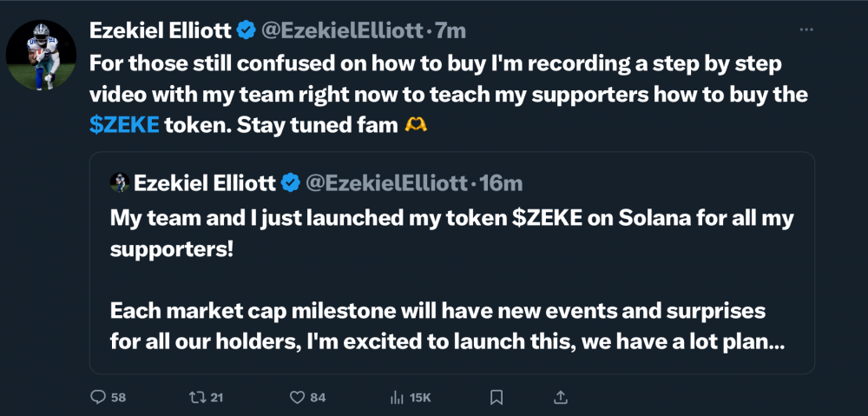Click the main tweet's blue verified badge
Screen dimensions: 868x416
247,30
